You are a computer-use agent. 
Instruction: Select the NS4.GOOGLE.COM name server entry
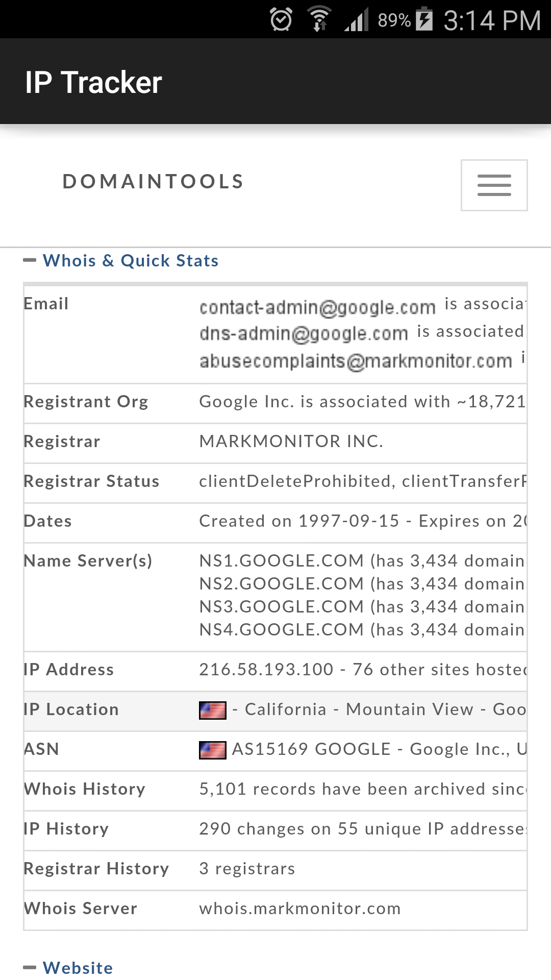click(x=281, y=629)
